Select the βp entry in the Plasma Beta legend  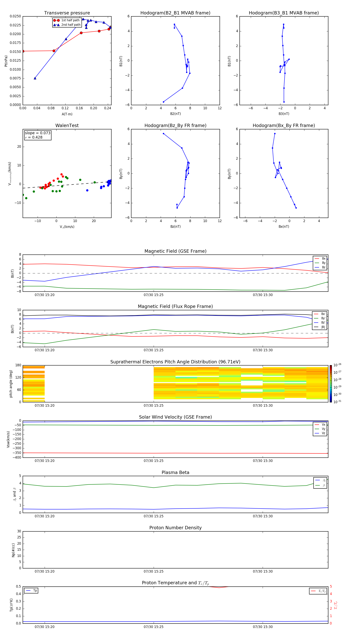tap(320, 480)
